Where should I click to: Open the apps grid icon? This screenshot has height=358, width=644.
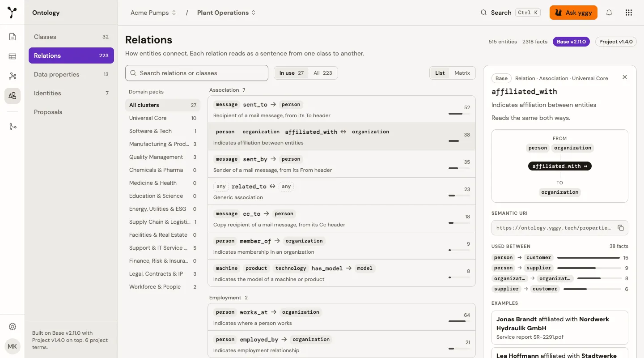coord(629,13)
